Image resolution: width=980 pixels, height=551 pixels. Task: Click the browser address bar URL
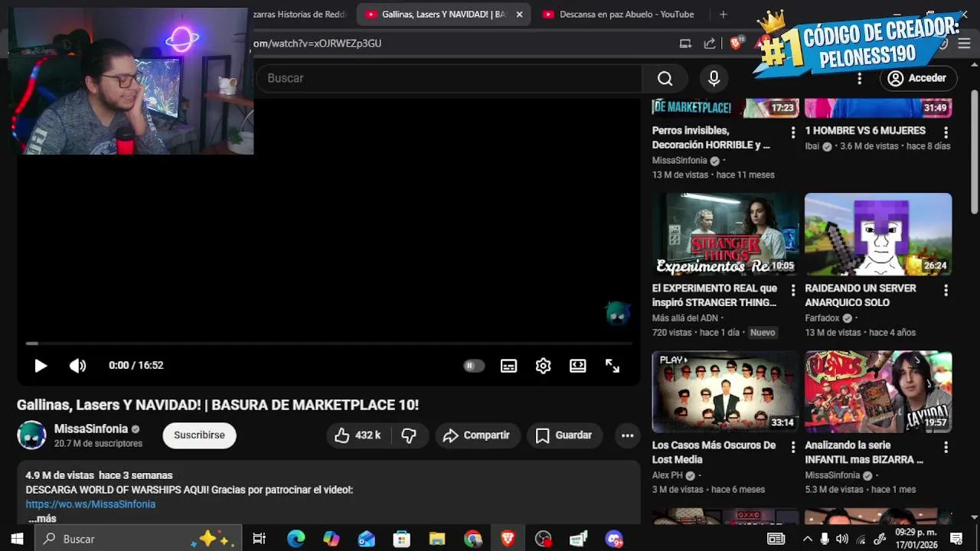tap(317, 44)
